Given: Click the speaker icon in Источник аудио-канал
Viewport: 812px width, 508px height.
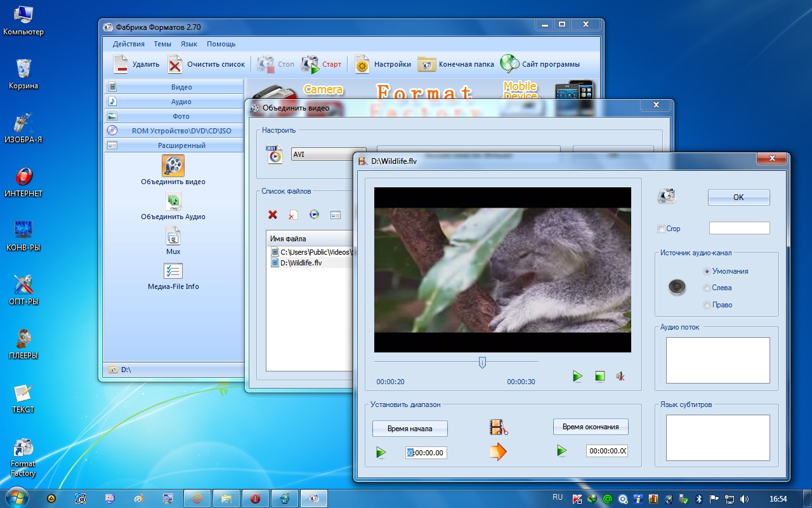Looking at the screenshot, I should [677, 288].
